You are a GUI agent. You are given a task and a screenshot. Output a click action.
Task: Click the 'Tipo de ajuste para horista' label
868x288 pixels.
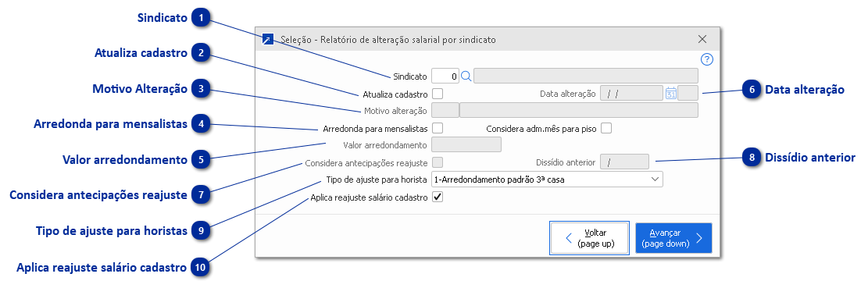(377, 179)
